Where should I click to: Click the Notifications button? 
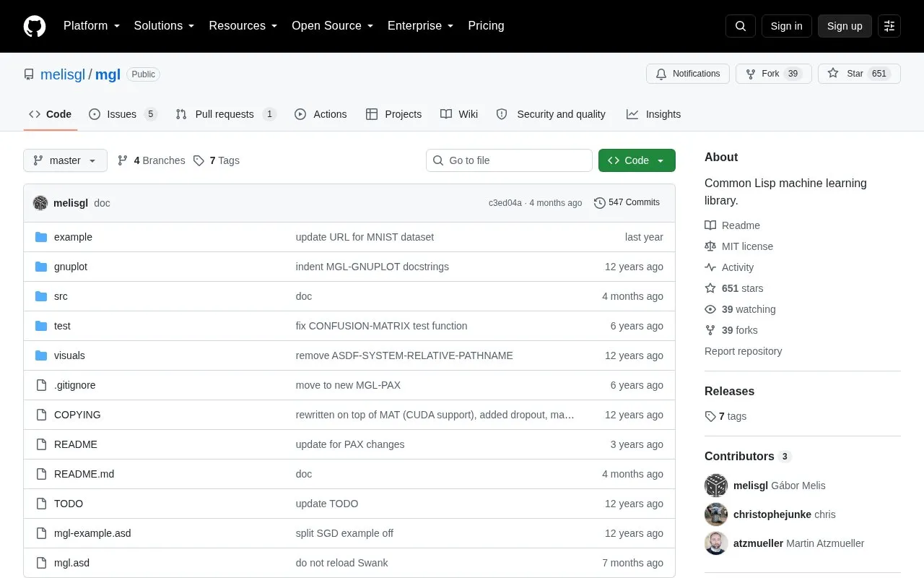(688, 74)
